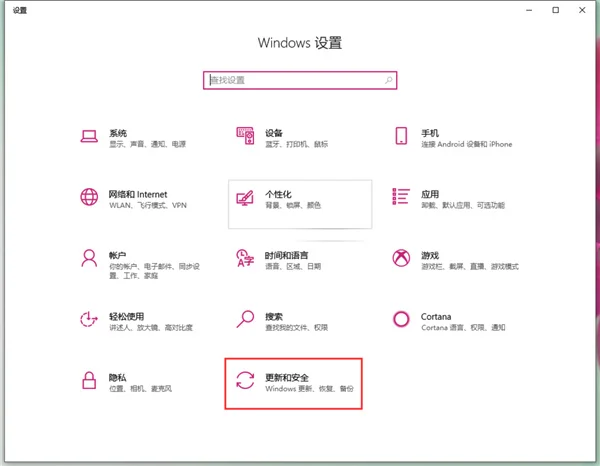Select the 游戏 category title

coord(430,255)
